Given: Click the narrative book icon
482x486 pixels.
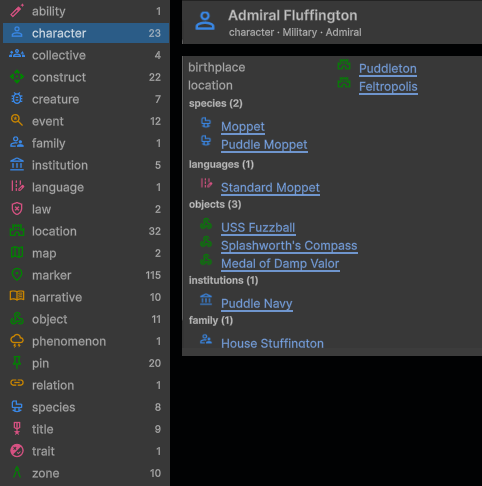Looking at the screenshot, I should [x=17, y=296].
